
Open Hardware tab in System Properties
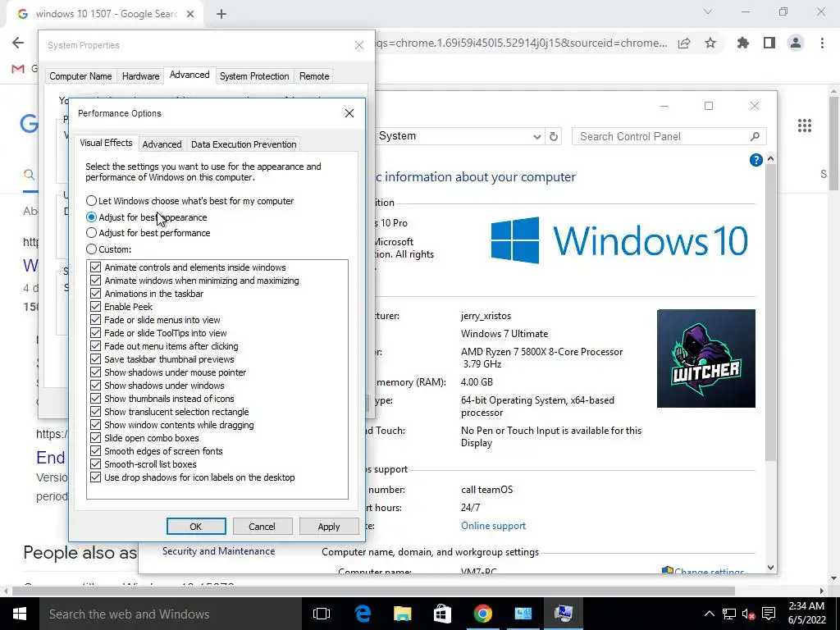pos(140,76)
